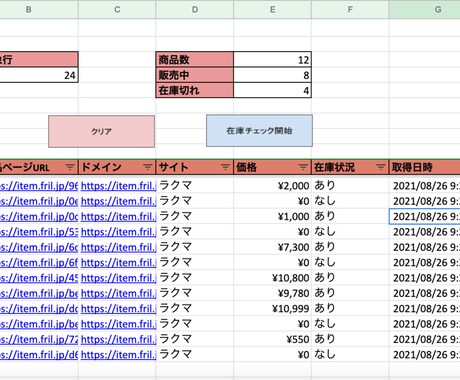Select the price cell ¥10,999
Screen dimensions: 460x380
[272, 308]
